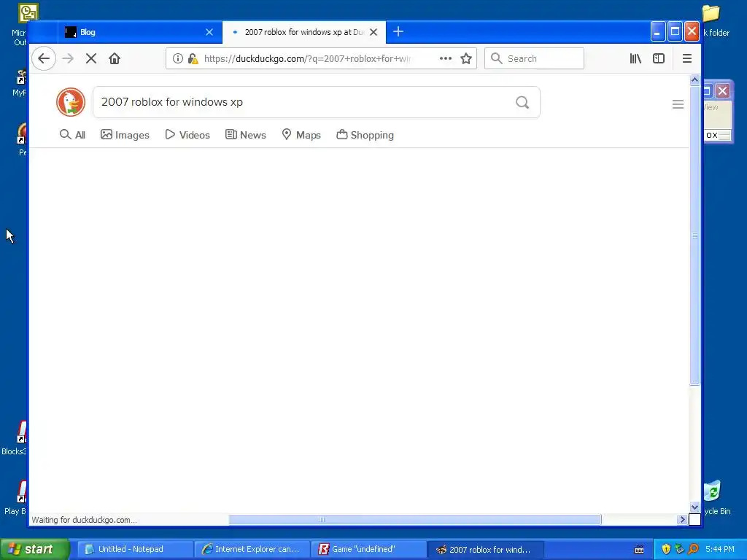The image size is (747, 560).
Task: Click the horizontal scrollbar thumb
Action: pyautogui.click(x=415, y=519)
